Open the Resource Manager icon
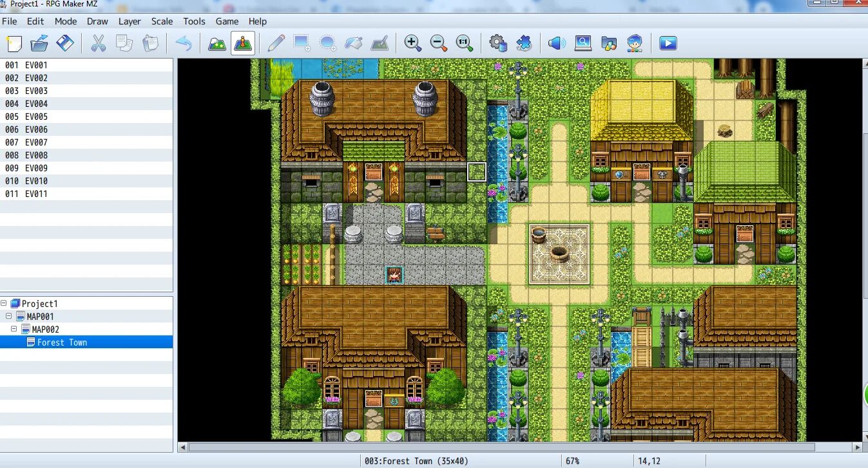This screenshot has width=868, height=468. coord(609,43)
